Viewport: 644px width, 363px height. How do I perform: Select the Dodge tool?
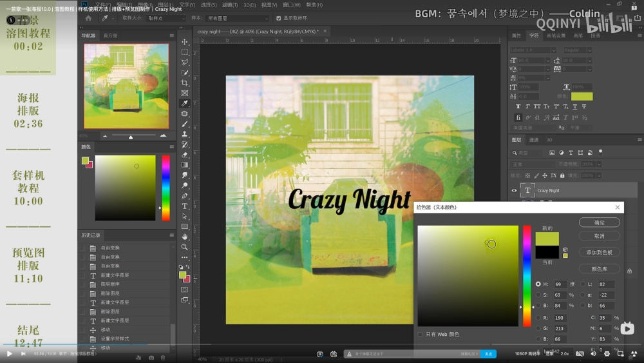pos(185,186)
